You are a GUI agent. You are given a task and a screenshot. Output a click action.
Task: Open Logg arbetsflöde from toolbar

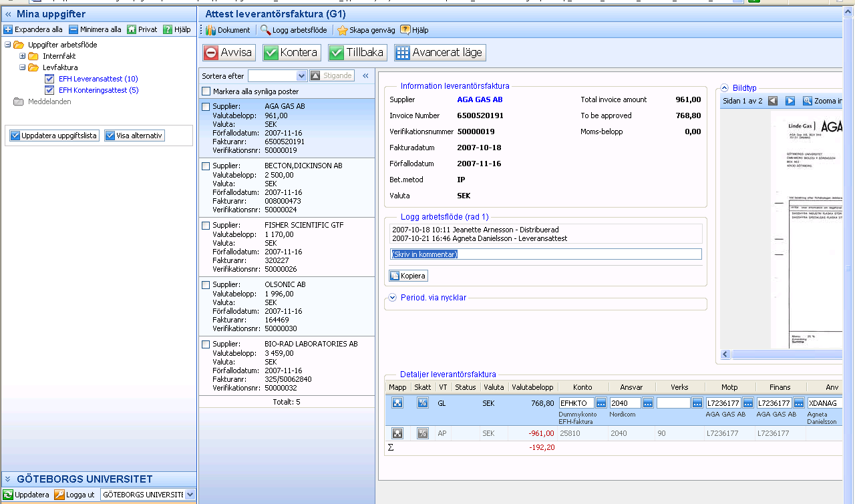293,30
